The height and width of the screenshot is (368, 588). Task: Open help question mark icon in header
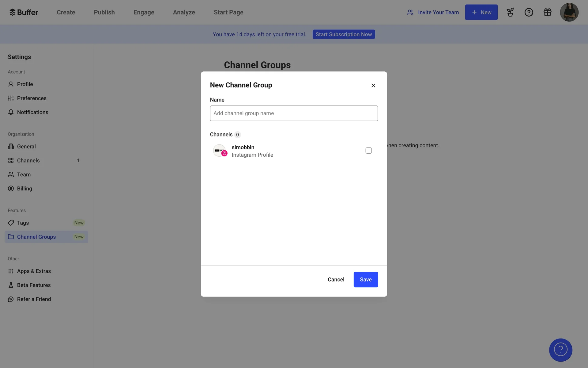pos(529,12)
